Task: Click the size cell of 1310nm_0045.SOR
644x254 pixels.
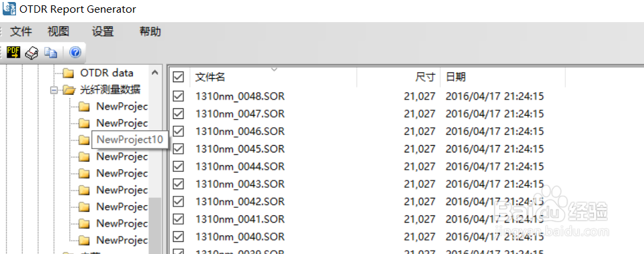Action: click(419, 149)
